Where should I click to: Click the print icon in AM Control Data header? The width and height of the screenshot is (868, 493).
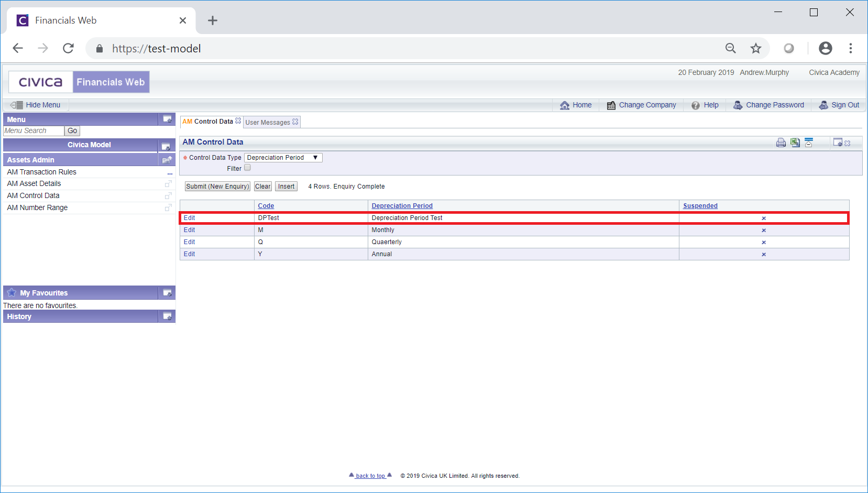click(781, 143)
